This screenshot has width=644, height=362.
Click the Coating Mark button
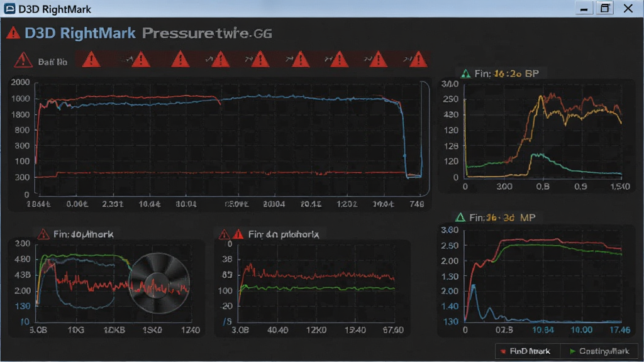click(599, 351)
